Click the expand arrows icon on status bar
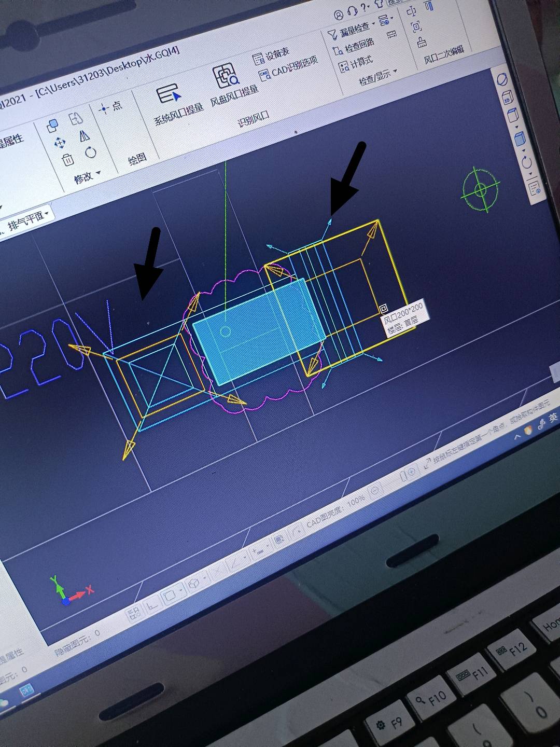Screen dimensions: 560x747 click(427, 464)
